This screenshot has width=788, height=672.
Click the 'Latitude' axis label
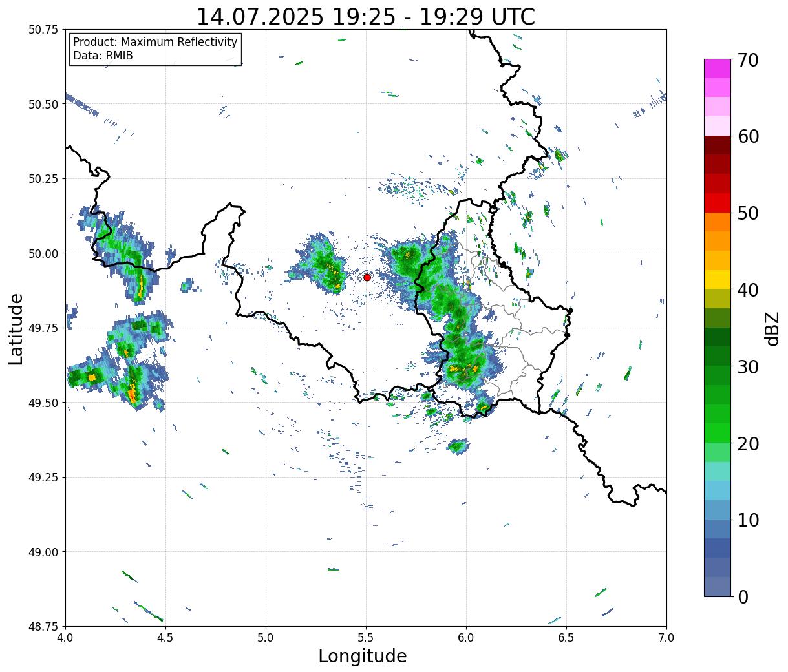pyautogui.click(x=16, y=328)
